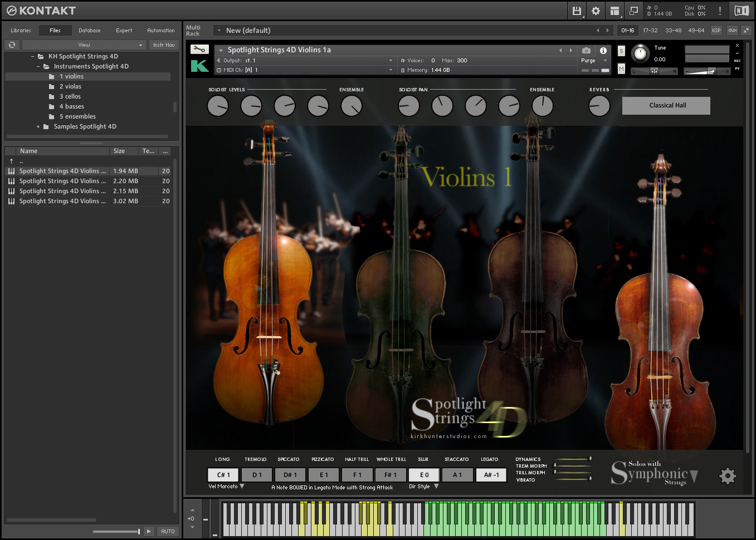Open the browser View dropdown

point(84,45)
